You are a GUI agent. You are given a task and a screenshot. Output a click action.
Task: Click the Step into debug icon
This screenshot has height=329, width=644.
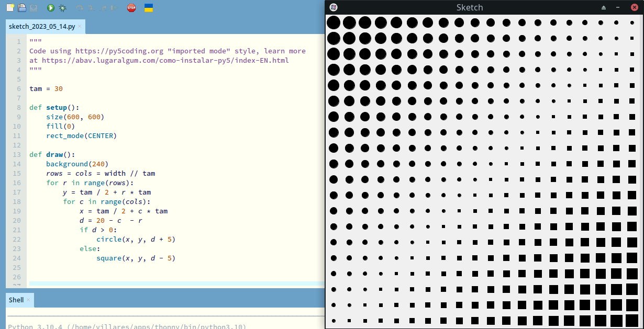coord(91,8)
